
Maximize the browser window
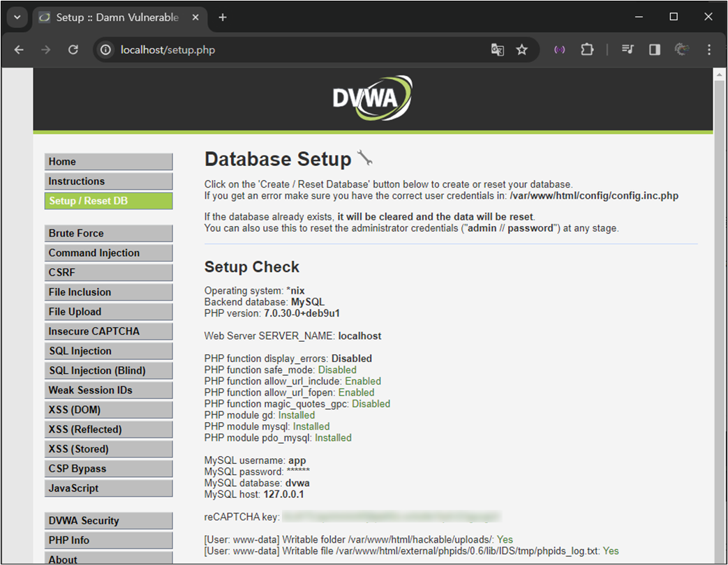tap(674, 17)
